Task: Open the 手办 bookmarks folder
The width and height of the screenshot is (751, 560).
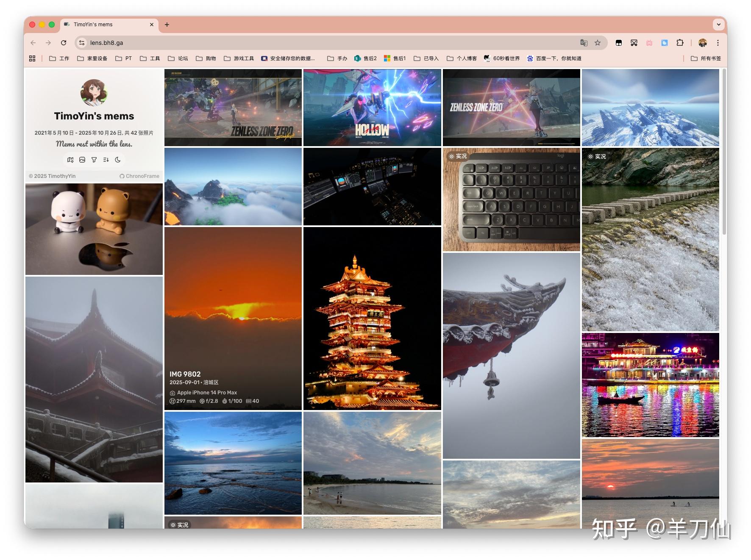Action: point(337,58)
